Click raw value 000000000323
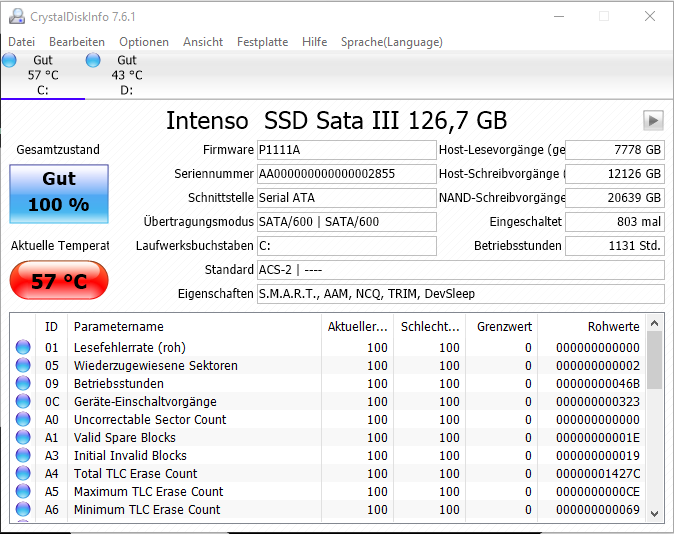The image size is (674, 534). click(x=598, y=402)
